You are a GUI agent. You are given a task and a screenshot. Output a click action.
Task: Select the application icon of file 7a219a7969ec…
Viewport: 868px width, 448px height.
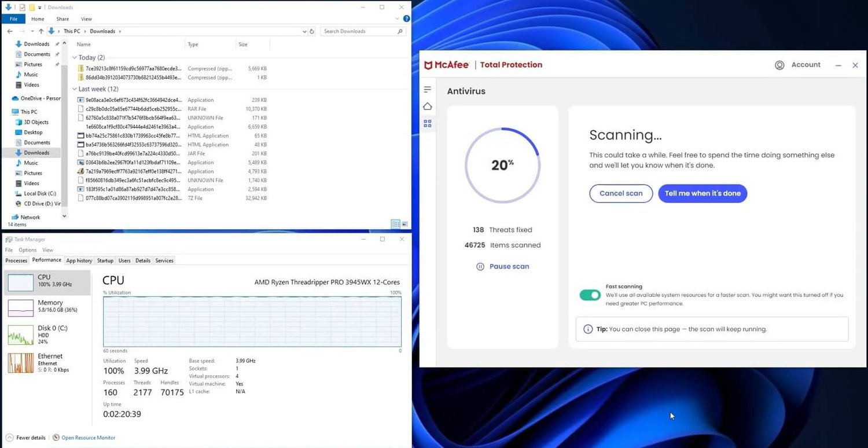tap(81, 171)
